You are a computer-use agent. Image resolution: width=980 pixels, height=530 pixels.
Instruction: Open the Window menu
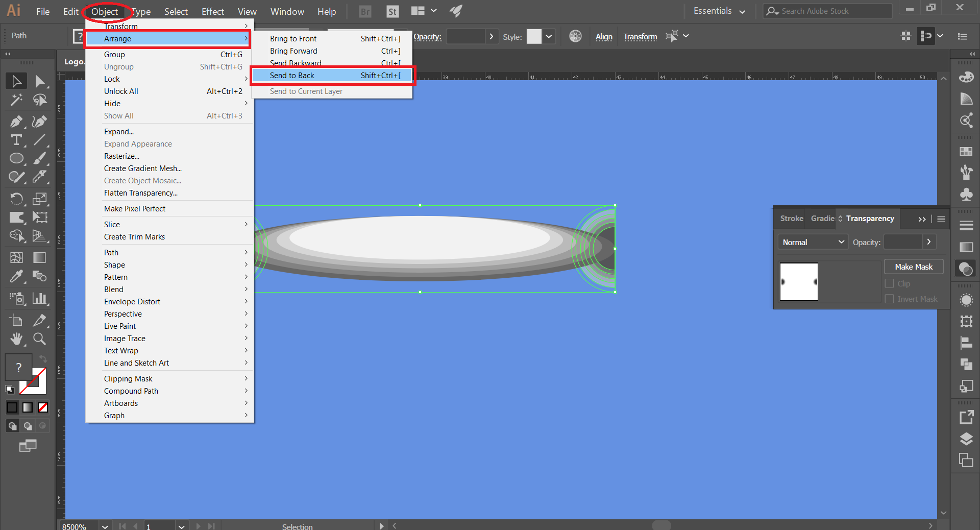(287, 11)
